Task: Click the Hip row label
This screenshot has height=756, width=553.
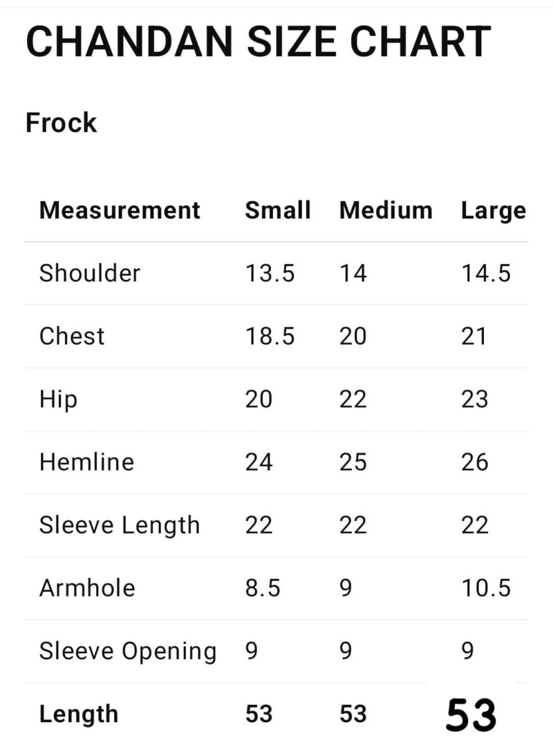Action: click(x=58, y=399)
